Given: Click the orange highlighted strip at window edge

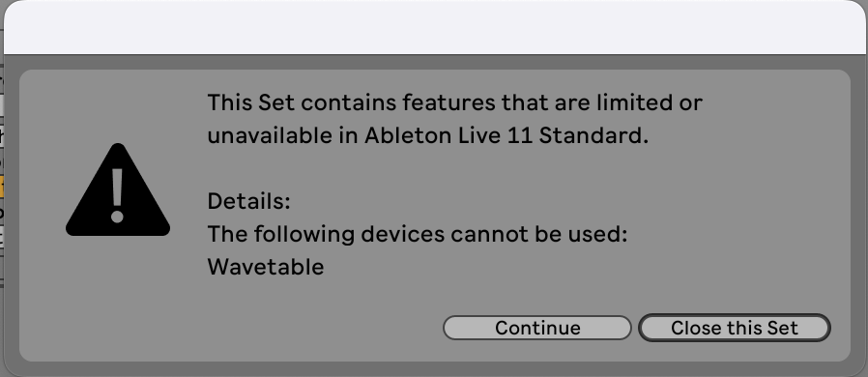Looking at the screenshot, I should (2, 188).
